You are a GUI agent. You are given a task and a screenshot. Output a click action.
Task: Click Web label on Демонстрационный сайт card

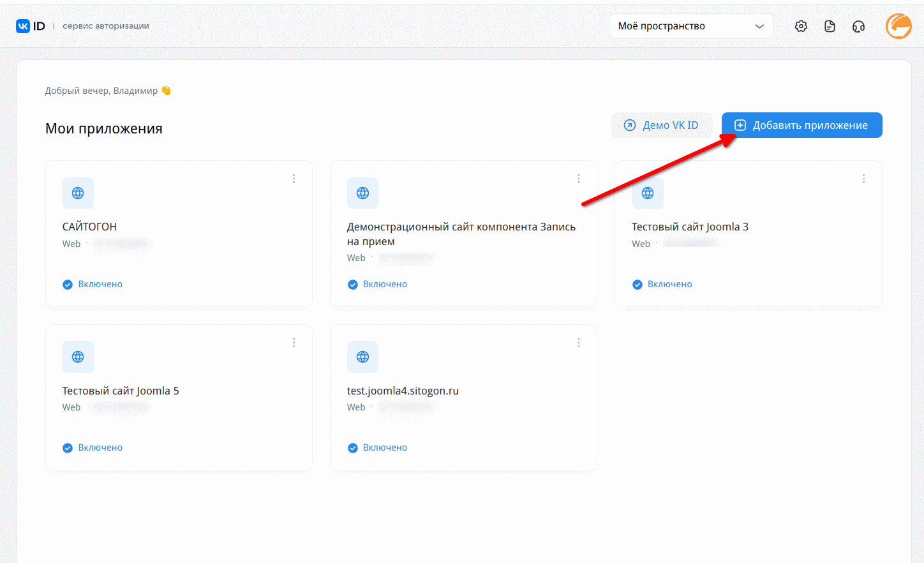[356, 258]
